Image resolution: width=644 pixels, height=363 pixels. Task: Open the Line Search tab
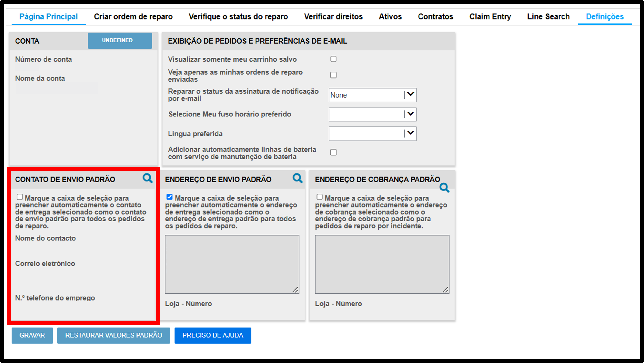(x=548, y=16)
